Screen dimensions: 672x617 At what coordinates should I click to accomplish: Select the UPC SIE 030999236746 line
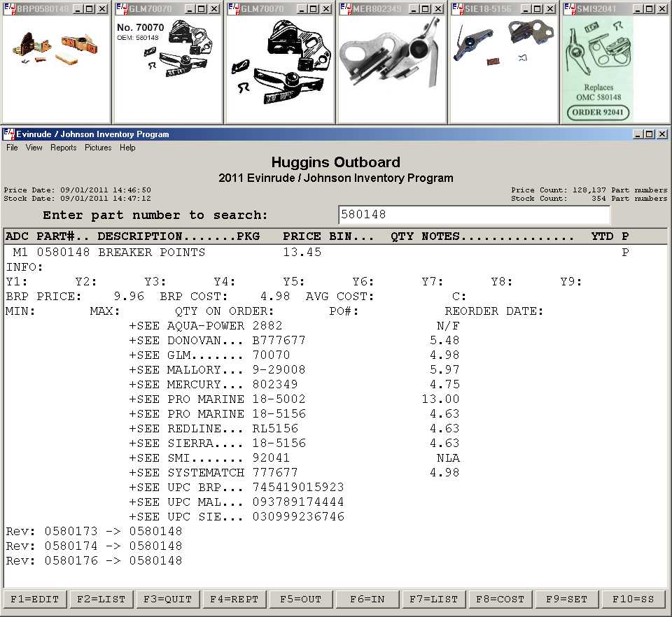(x=237, y=516)
